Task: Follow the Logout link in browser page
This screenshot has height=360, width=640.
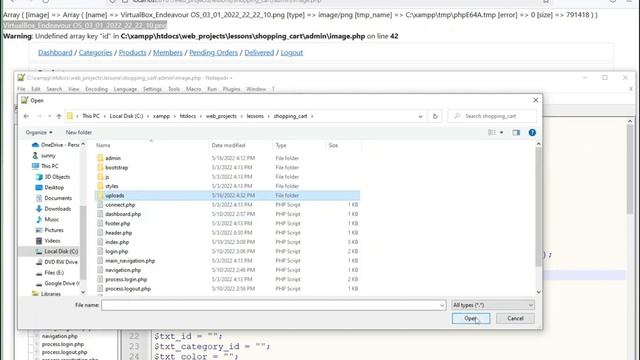Action: click(x=291, y=53)
